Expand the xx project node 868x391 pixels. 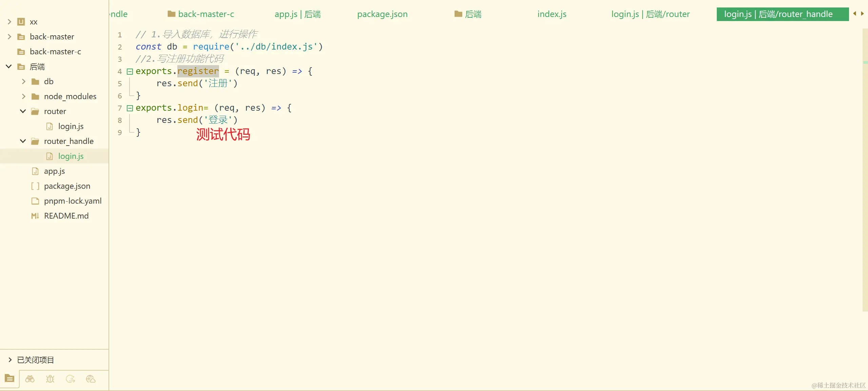coord(8,21)
